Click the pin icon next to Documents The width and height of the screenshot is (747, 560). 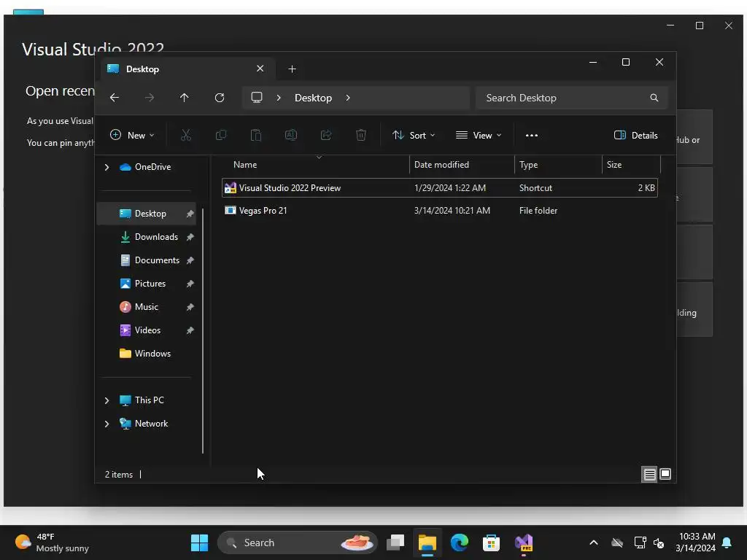pyautogui.click(x=190, y=260)
